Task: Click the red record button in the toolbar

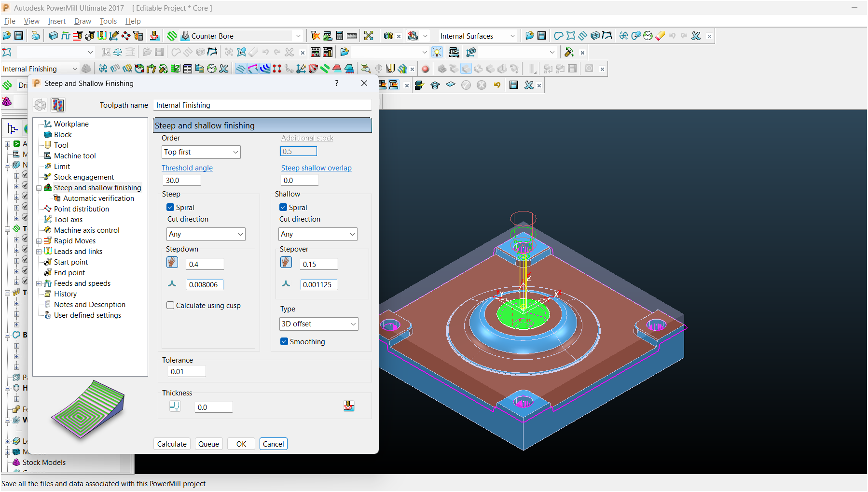Action: pyautogui.click(x=425, y=69)
